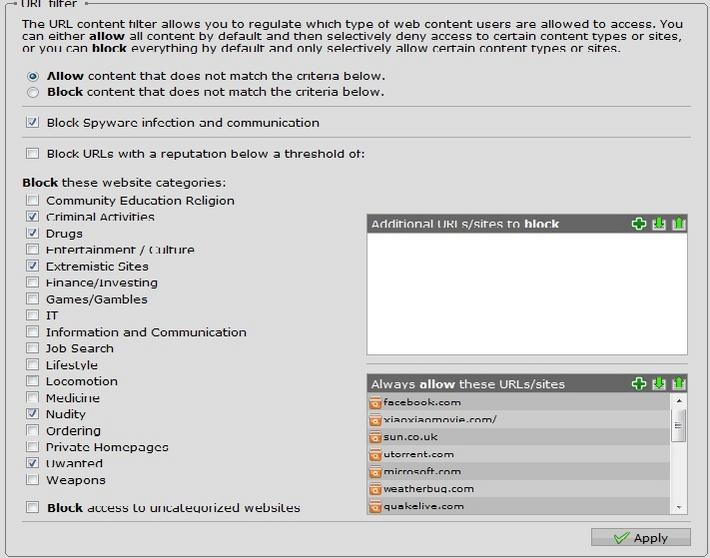The width and height of the screenshot is (710, 558).
Task: Select the Allow content by default radio button
Action: (34, 76)
